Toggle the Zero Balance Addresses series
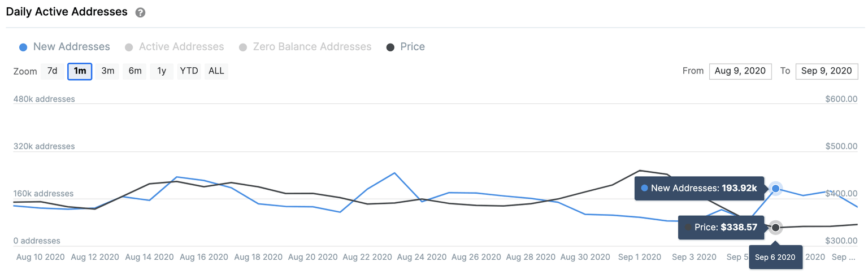 [312, 47]
